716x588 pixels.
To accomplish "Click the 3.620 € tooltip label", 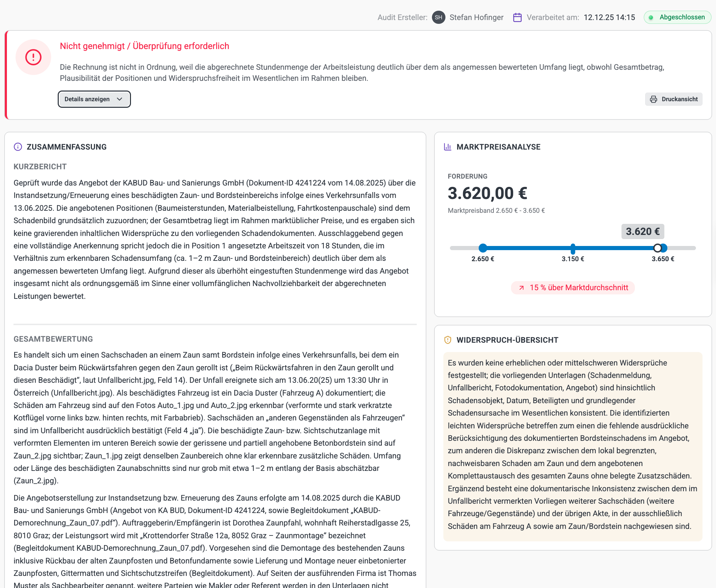I will tap(642, 231).
